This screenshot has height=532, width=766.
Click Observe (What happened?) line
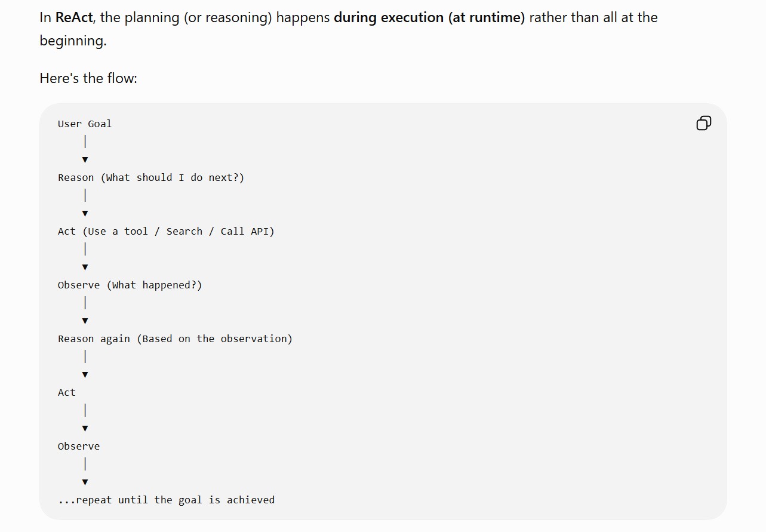point(130,285)
